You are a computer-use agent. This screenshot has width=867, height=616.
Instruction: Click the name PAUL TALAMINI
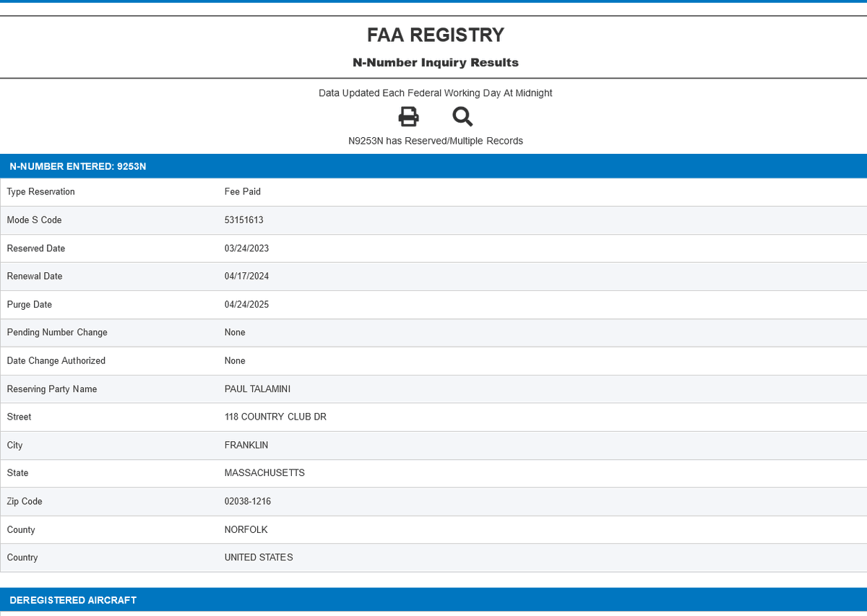point(258,389)
